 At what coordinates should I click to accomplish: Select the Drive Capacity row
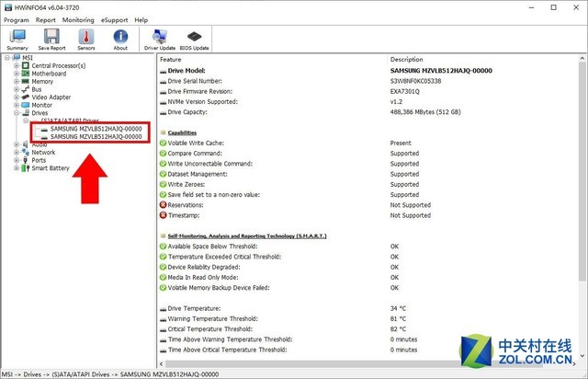tap(368, 112)
